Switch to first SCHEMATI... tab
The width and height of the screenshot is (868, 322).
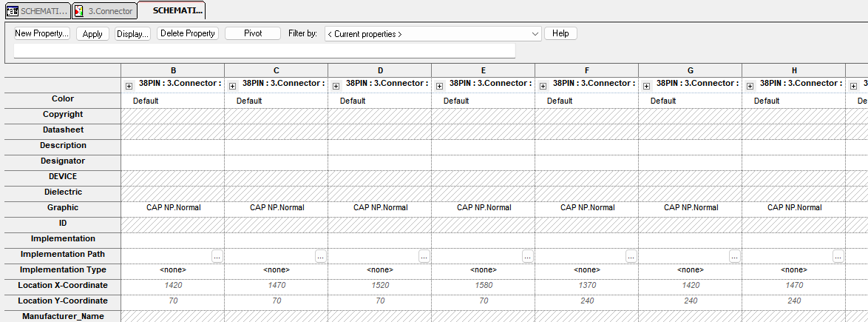[38, 11]
